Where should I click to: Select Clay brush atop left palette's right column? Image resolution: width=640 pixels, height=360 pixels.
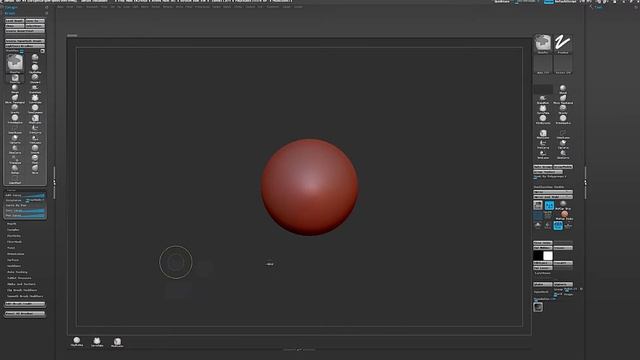[x=35, y=58]
